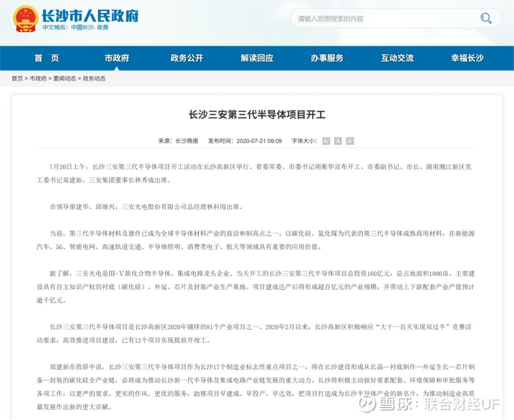Go to 市政府 in the breadcrumb
This screenshot has height=420, width=514.
[x=38, y=79]
